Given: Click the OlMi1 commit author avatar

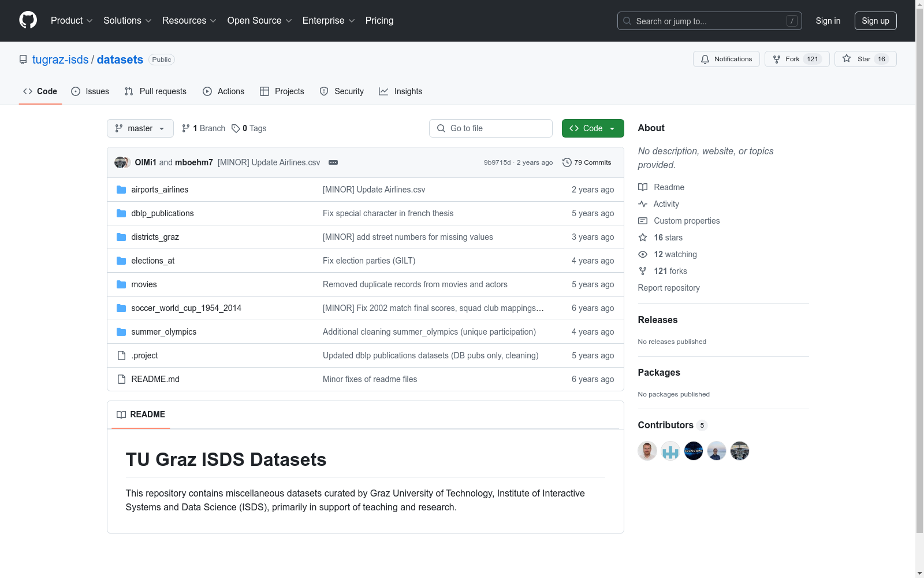Looking at the screenshot, I should point(120,162).
